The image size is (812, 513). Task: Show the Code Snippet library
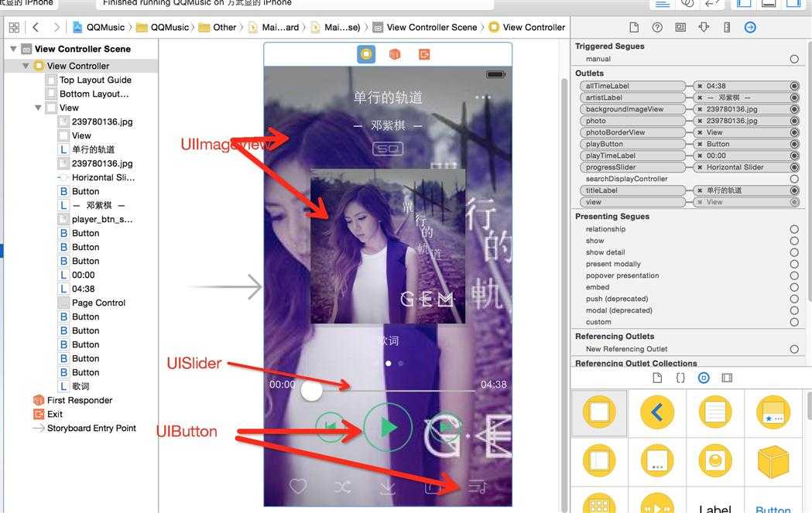point(680,378)
